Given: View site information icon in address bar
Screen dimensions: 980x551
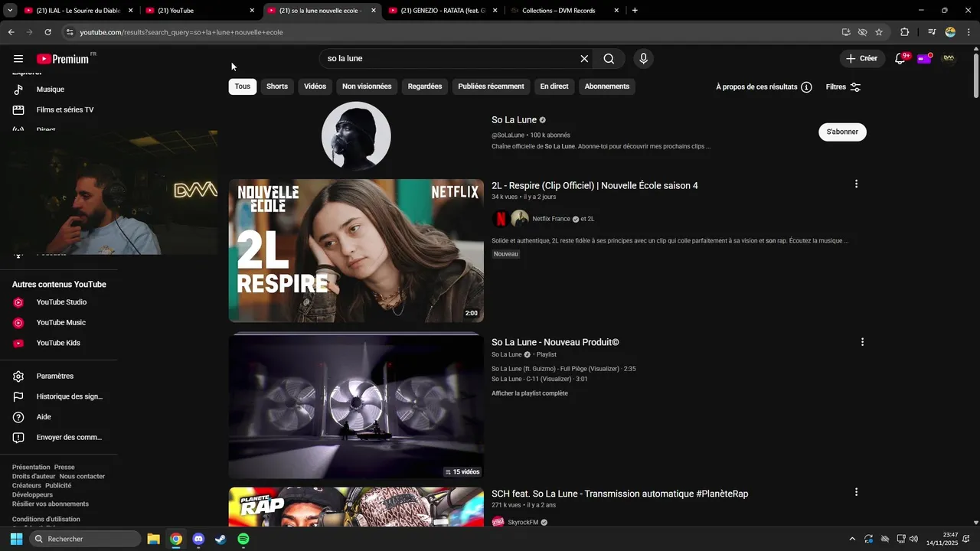Looking at the screenshot, I should point(70,32).
